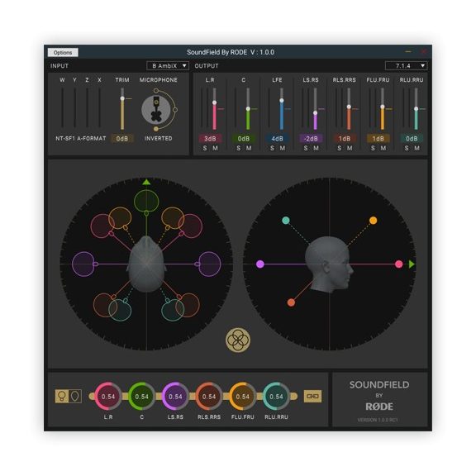Solo the L.R output channel
Viewport: 476px width, 476px height.
(205, 148)
